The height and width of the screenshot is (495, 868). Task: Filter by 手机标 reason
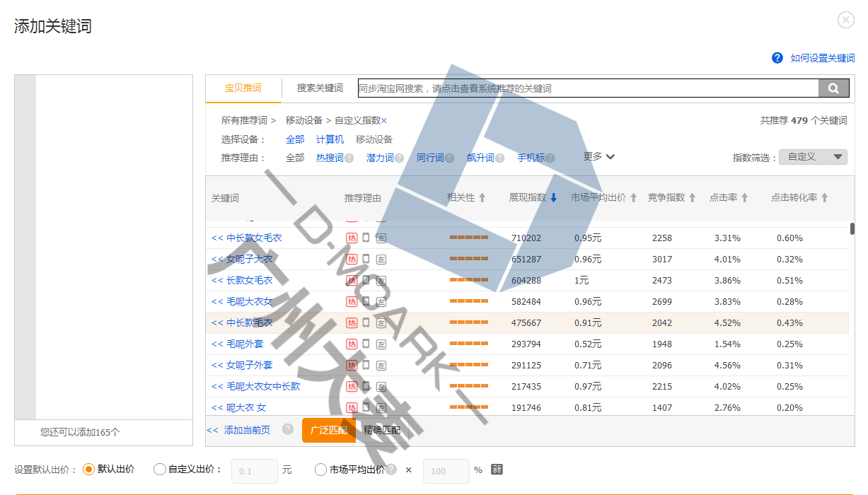(x=531, y=158)
